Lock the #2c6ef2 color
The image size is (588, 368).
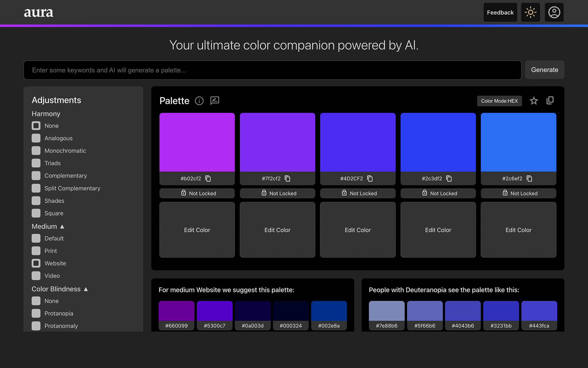point(518,193)
